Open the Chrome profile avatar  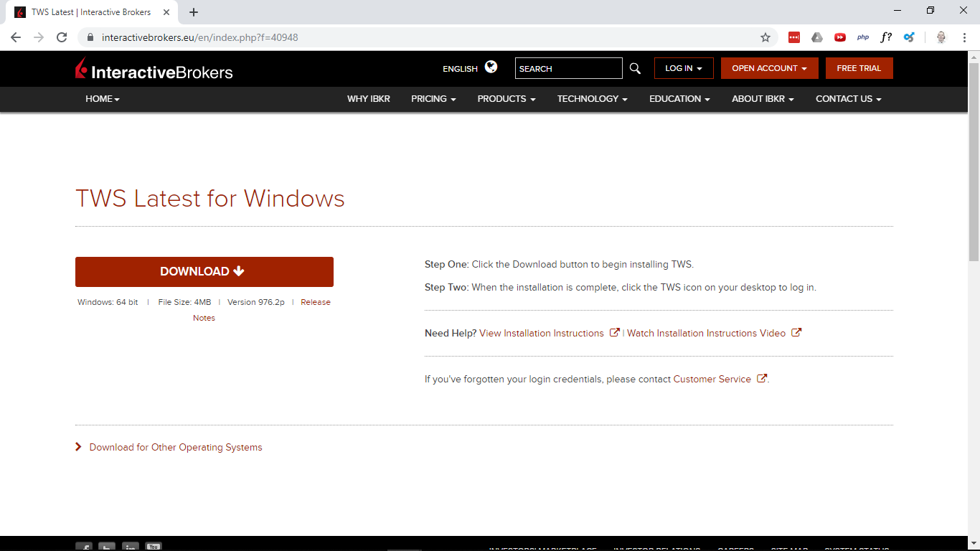[x=941, y=37]
